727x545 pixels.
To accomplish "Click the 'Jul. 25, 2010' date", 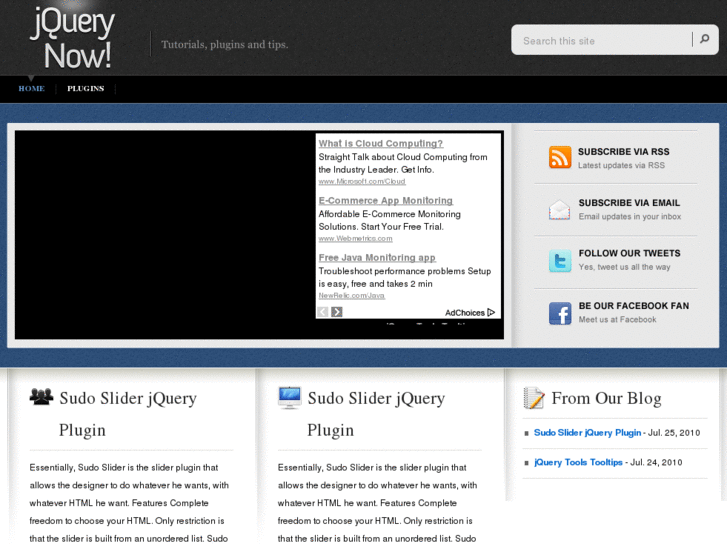I will click(x=674, y=433).
